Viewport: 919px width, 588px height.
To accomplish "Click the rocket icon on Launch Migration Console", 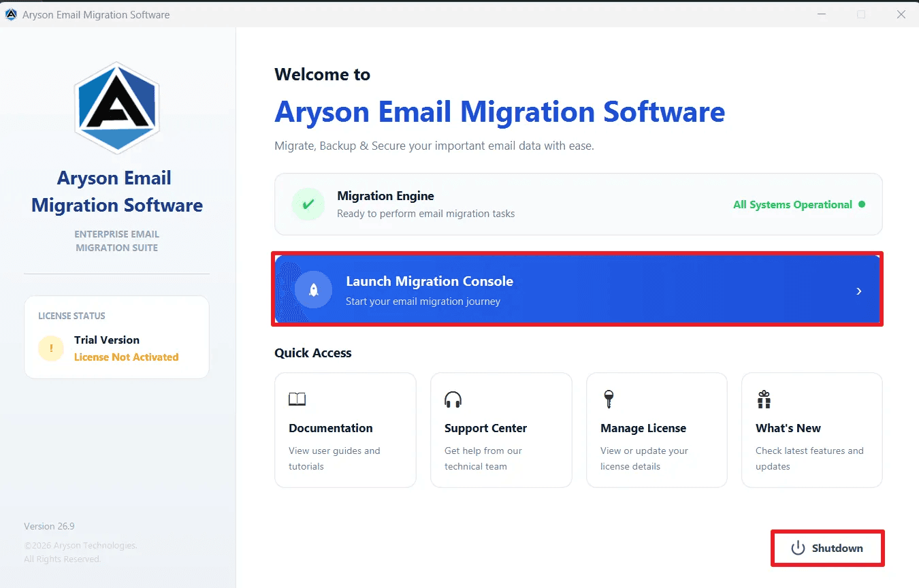I will 314,290.
